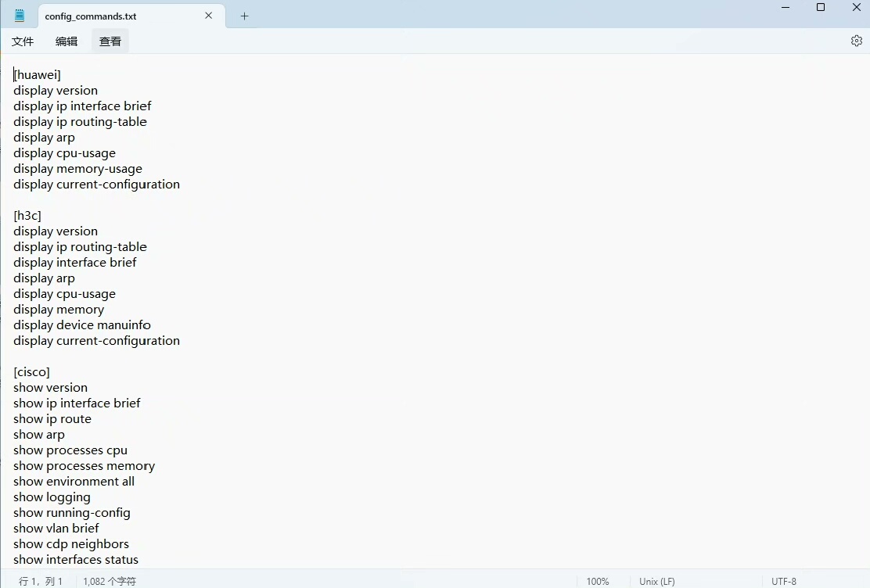
Task: Click the 'display ip interface brief' line
Action: point(82,106)
